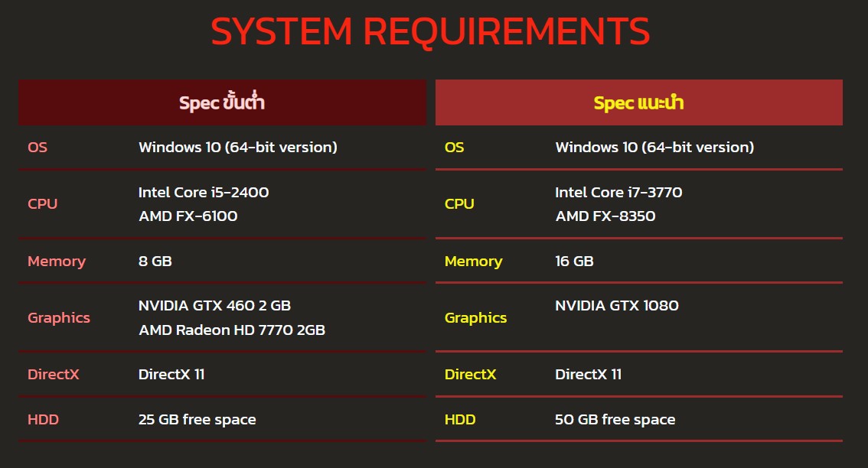Click the AMD FX-6100 entry
Screen dimensions: 868x468
(188, 216)
